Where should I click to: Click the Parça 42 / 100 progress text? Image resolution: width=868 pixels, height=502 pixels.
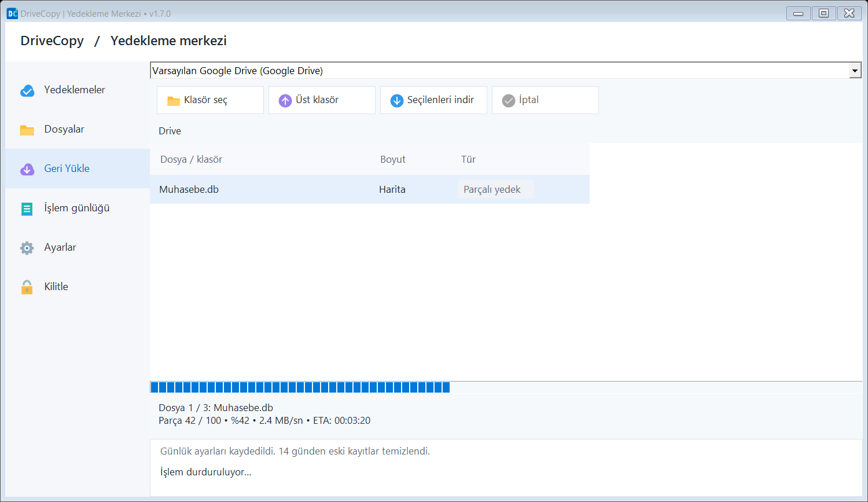264,420
